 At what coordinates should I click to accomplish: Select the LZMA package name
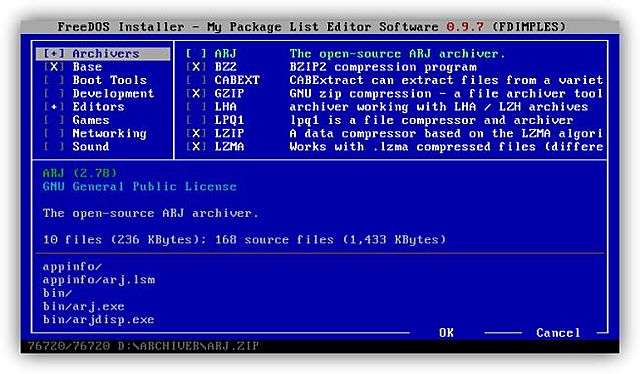(229, 147)
